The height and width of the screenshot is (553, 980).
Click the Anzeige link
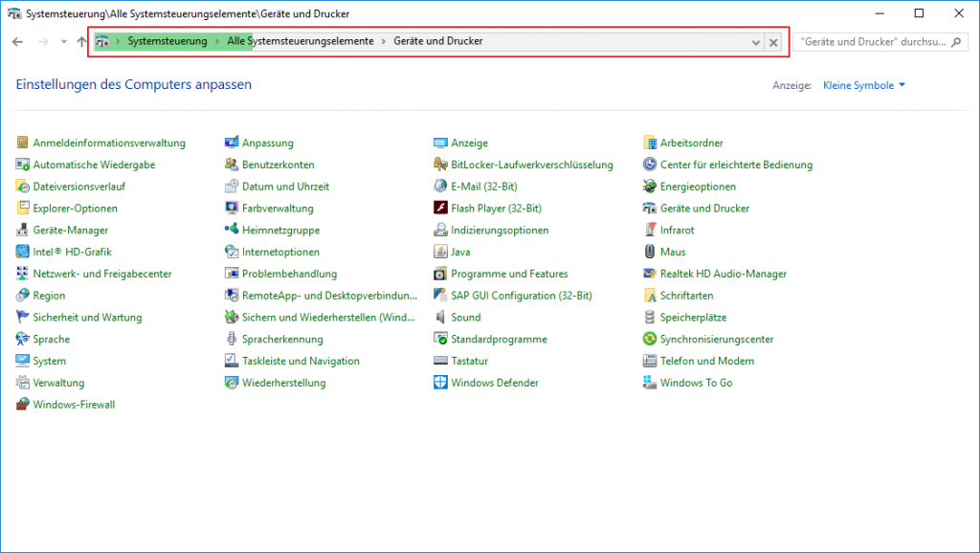pos(469,143)
